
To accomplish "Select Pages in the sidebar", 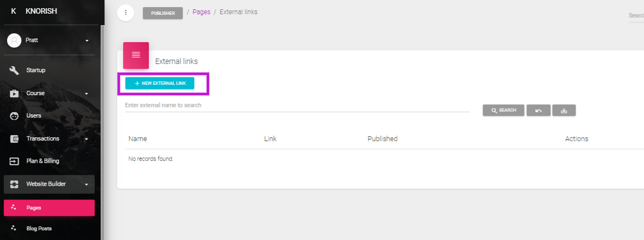I will [x=49, y=208].
